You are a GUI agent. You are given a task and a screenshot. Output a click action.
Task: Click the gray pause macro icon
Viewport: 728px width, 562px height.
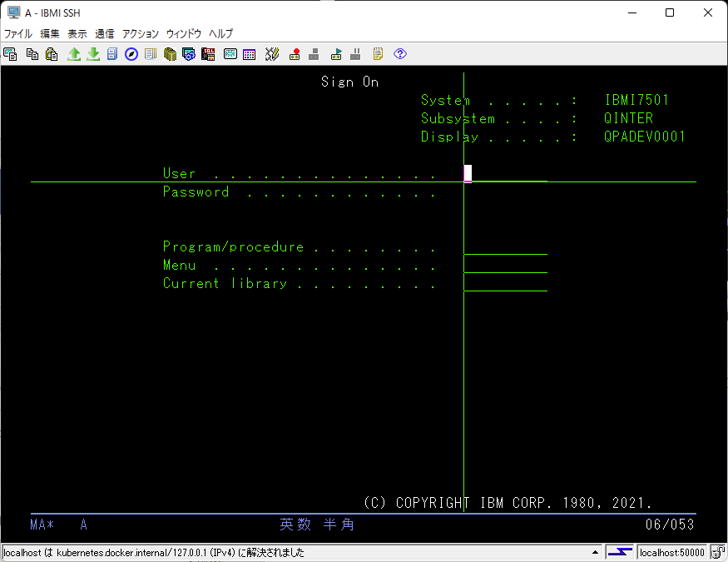point(355,54)
